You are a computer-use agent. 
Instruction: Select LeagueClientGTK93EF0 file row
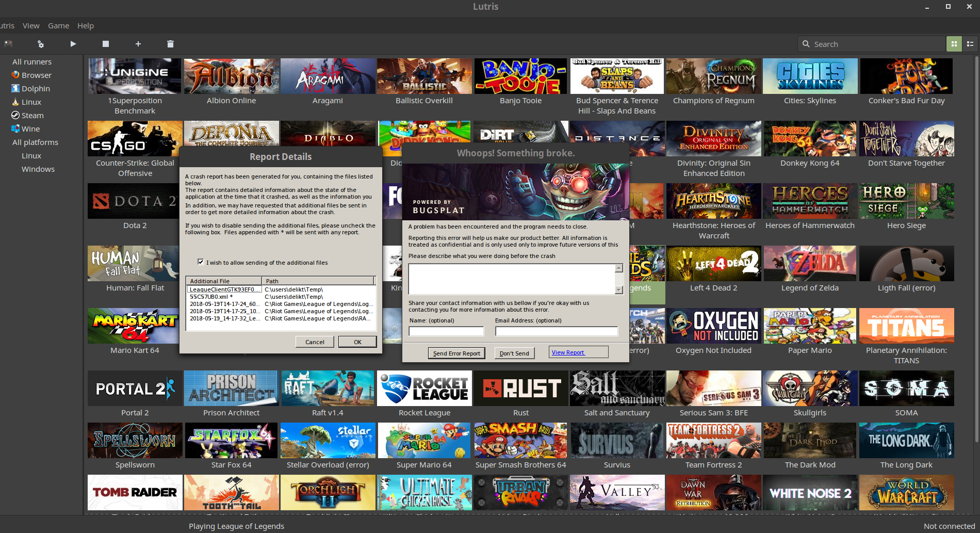pyautogui.click(x=281, y=289)
